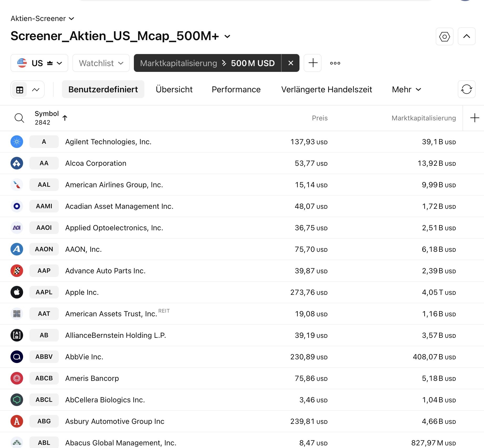Click the search magnifier icon beside Symbol

(x=19, y=118)
